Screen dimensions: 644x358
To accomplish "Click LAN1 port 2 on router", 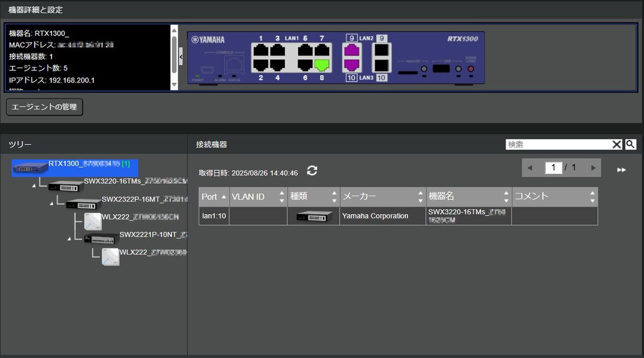I will pos(261,65).
